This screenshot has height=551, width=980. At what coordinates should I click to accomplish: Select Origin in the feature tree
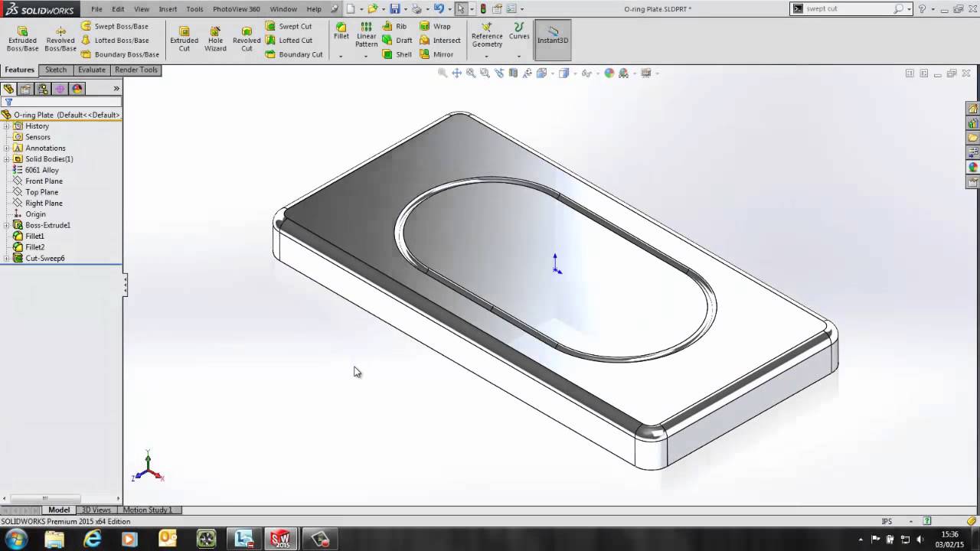(30, 214)
